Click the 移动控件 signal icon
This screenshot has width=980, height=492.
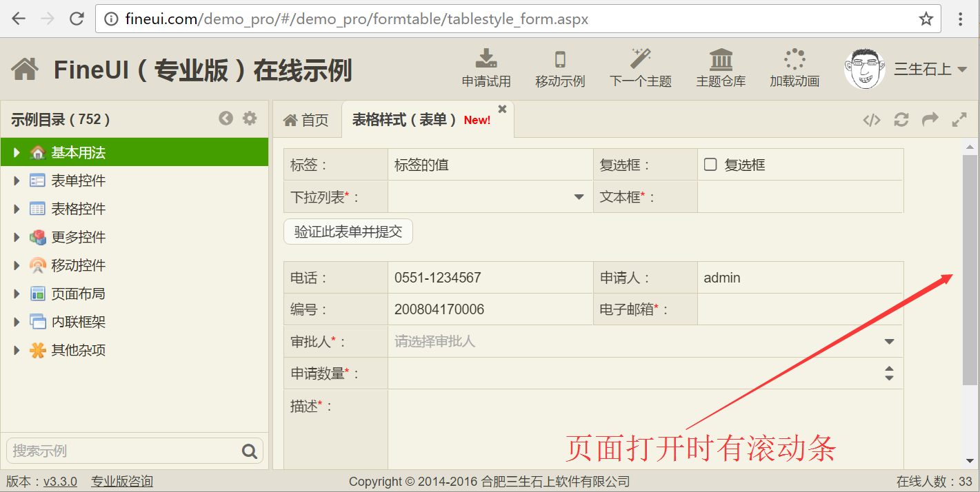[x=38, y=265]
